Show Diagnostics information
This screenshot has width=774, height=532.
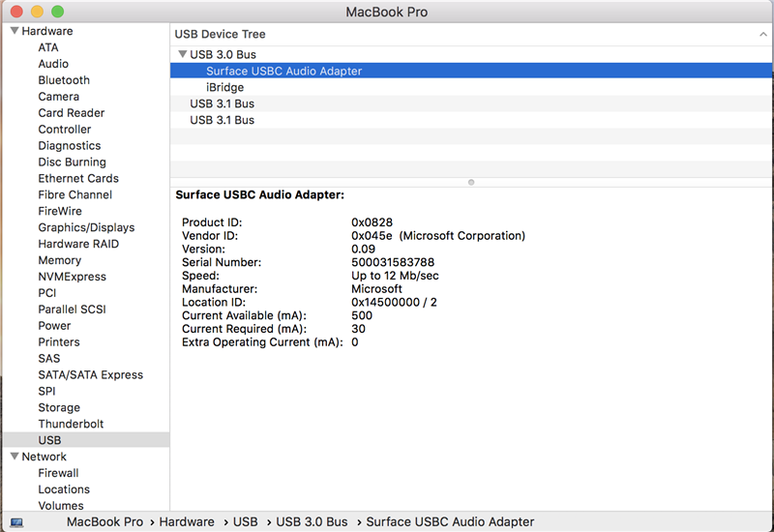70,146
